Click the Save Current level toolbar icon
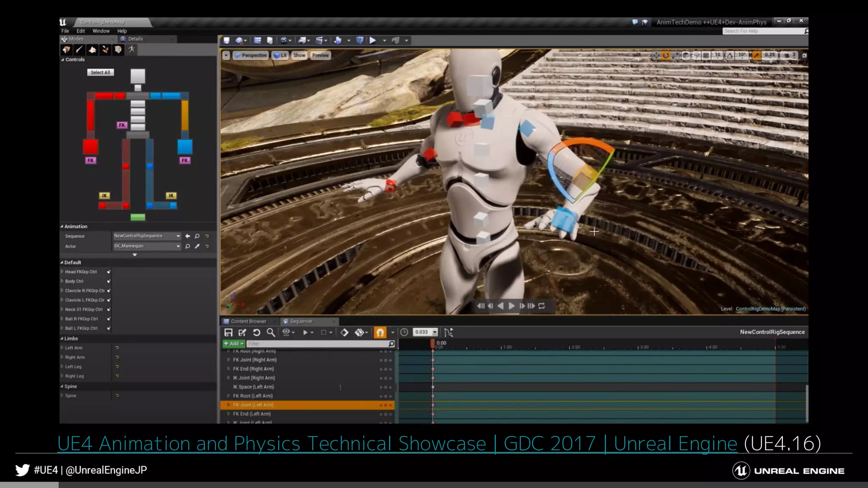This screenshot has height=488, width=868. point(226,40)
